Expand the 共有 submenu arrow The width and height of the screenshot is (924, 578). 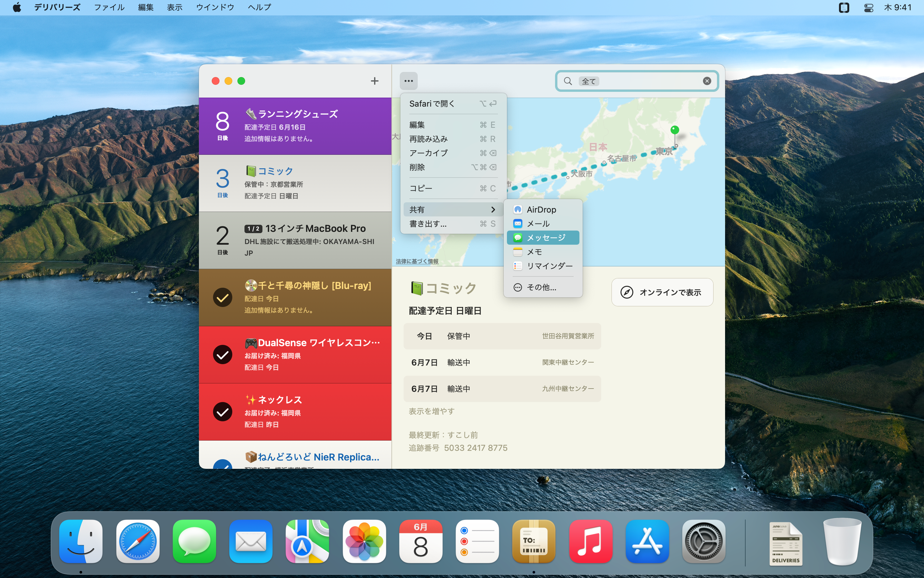[493, 209]
